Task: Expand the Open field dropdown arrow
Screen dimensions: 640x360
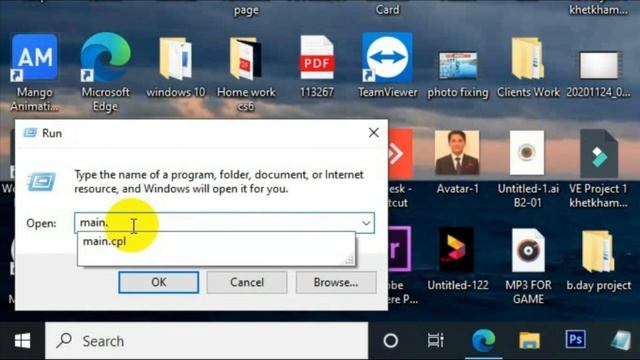Action: tap(366, 223)
